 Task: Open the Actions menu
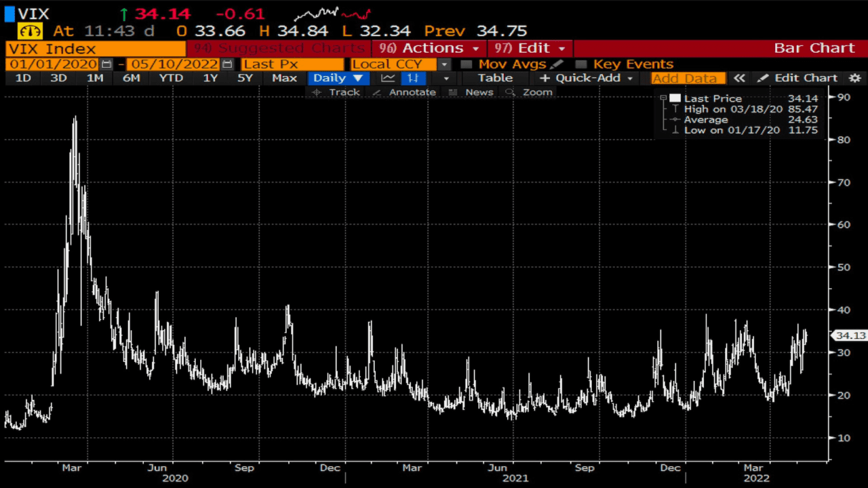(x=433, y=48)
